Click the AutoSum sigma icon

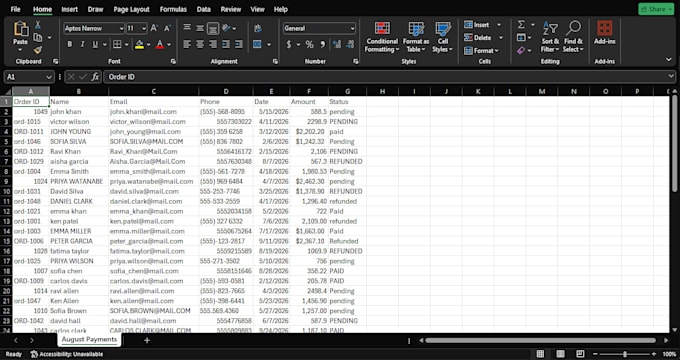coord(521,25)
